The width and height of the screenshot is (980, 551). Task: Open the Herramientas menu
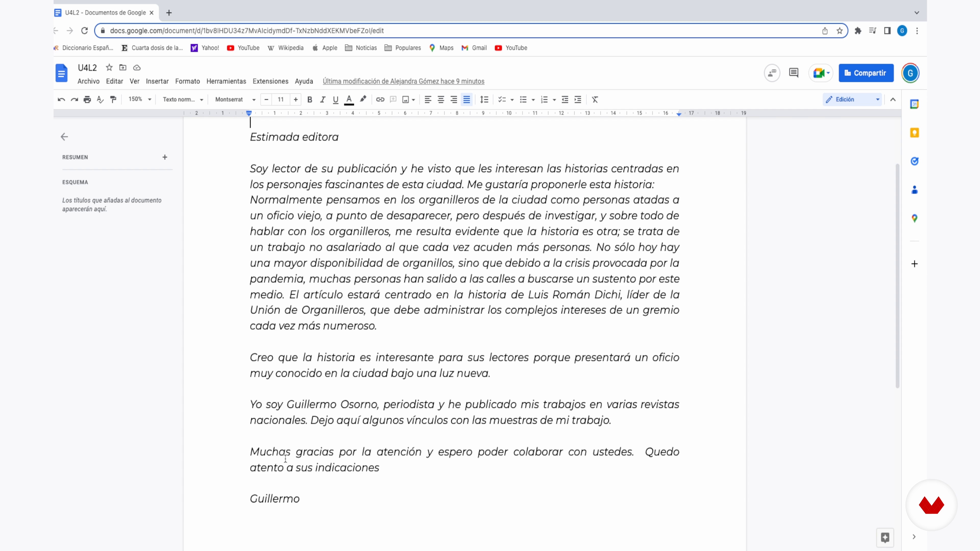226,81
